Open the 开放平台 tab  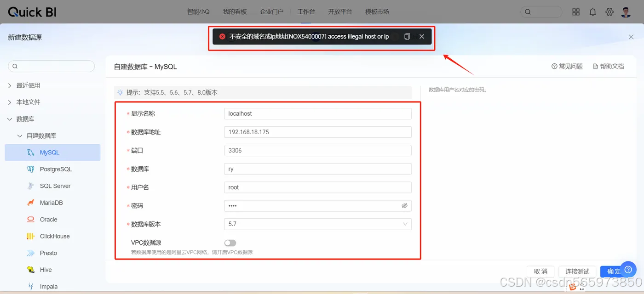340,12
